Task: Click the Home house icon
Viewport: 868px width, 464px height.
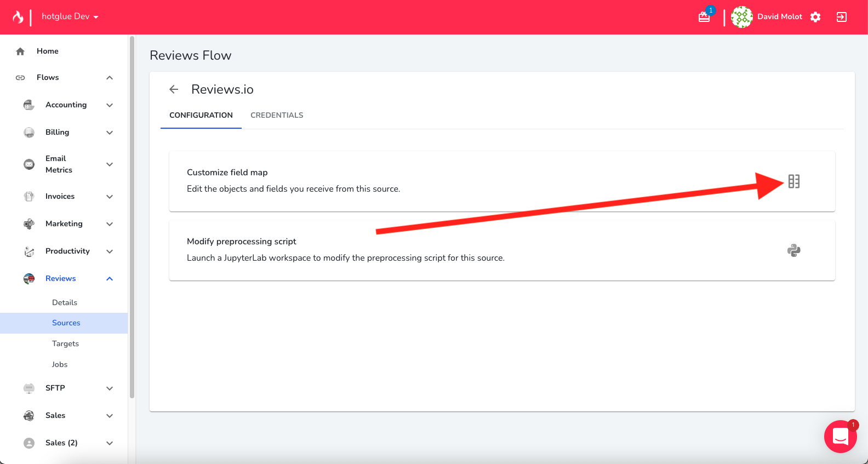Action: 20,51
